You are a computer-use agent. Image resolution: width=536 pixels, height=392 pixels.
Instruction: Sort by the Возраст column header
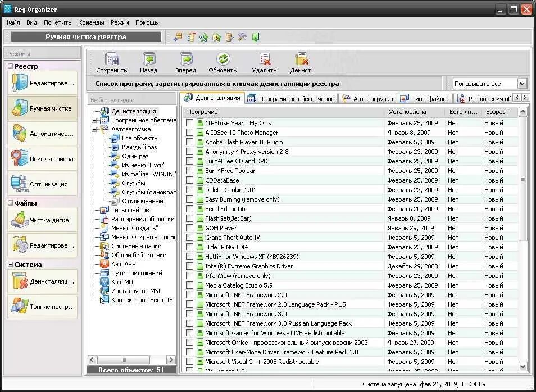click(x=499, y=112)
